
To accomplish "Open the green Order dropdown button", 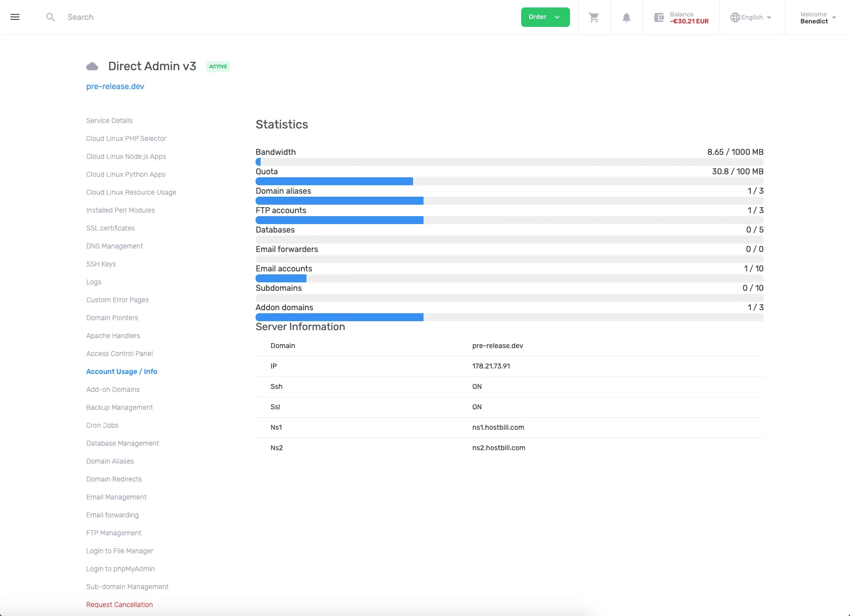I will click(545, 17).
